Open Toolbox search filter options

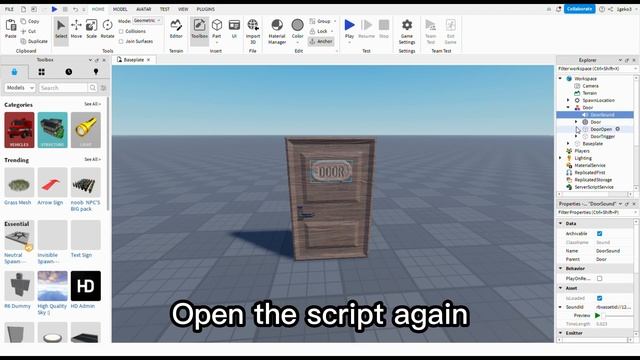tap(103, 88)
